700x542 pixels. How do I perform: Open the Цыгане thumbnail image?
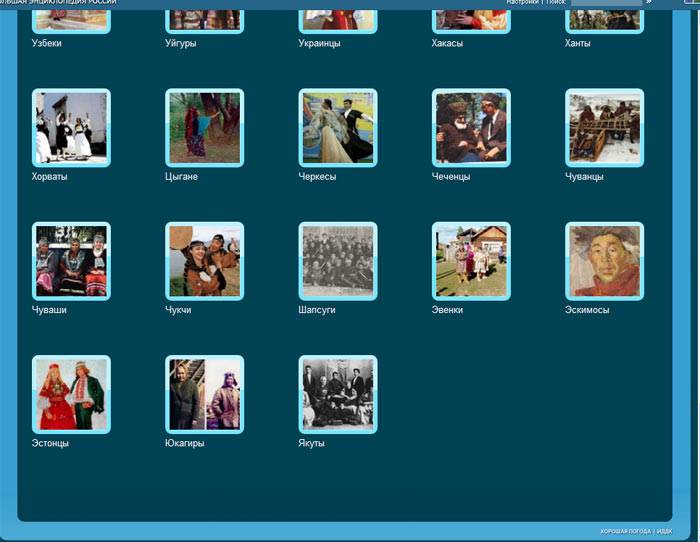coord(204,128)
